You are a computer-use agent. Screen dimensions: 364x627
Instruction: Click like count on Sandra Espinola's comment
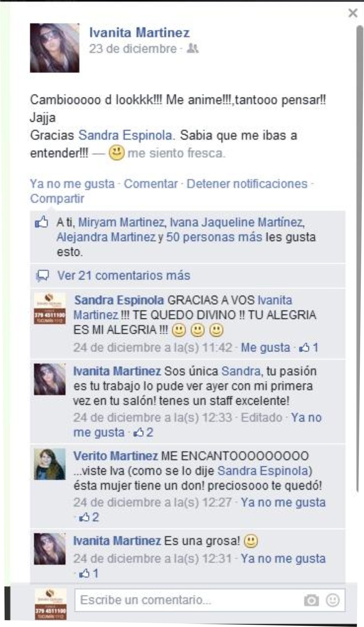pos(309,348)
